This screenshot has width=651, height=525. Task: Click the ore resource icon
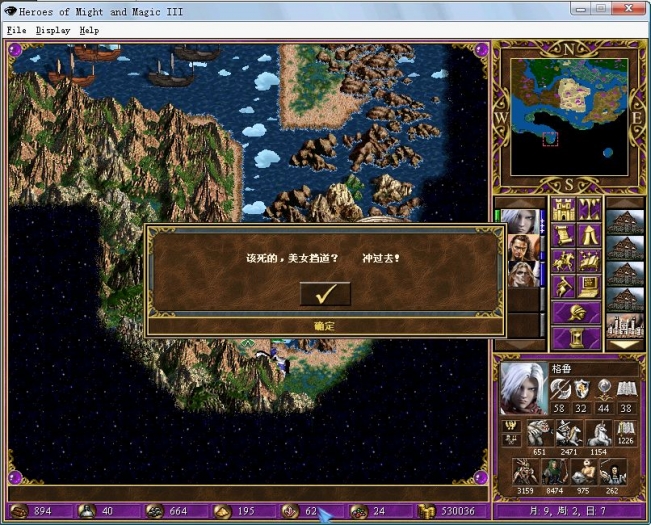pos(154,511)
